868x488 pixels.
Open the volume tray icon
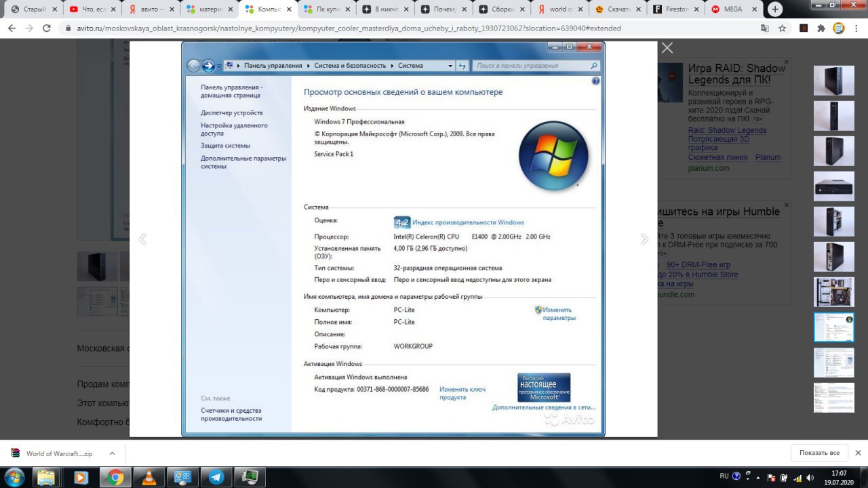(x=809, y=477)
